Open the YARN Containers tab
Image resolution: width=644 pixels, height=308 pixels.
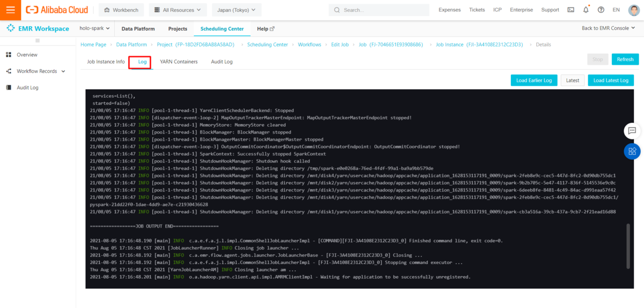tap(179, 62)
